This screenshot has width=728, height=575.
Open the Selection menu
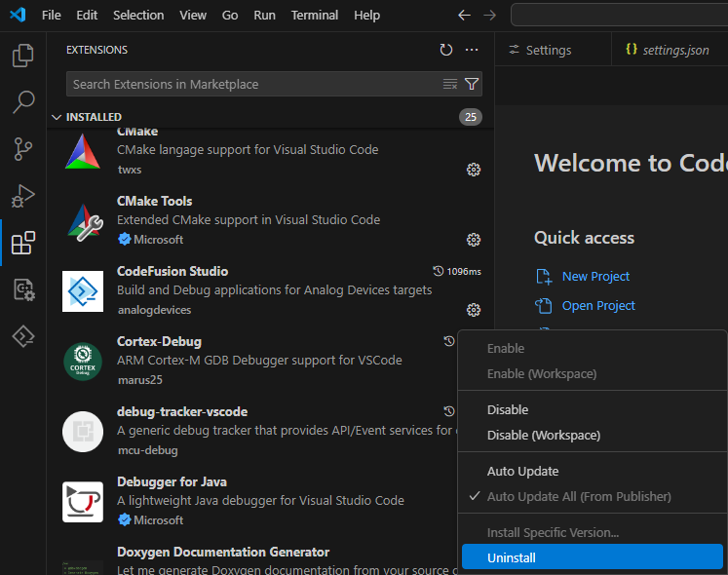(x=138, y=16)
